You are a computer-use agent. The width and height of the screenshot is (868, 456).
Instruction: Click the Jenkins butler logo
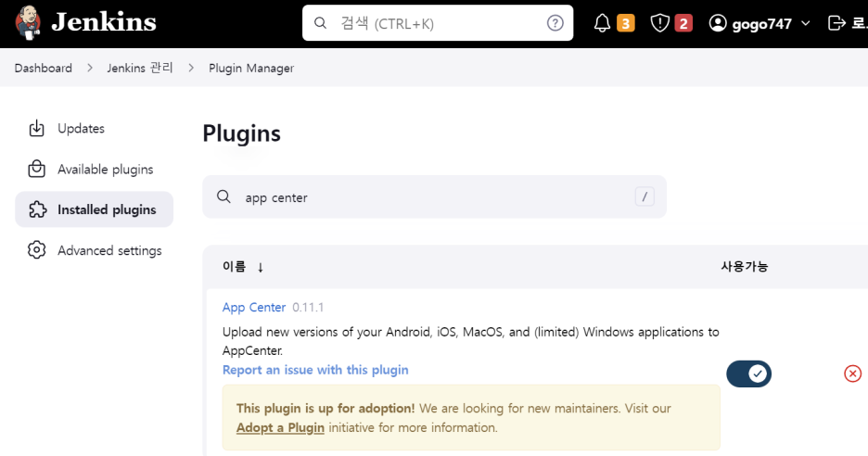[28, 22]
